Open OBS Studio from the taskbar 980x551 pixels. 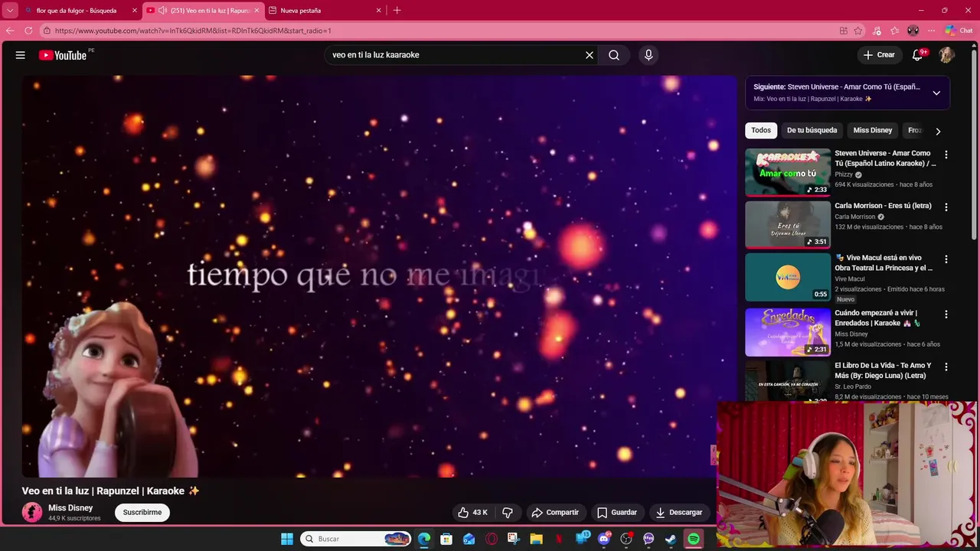(626, 539)
